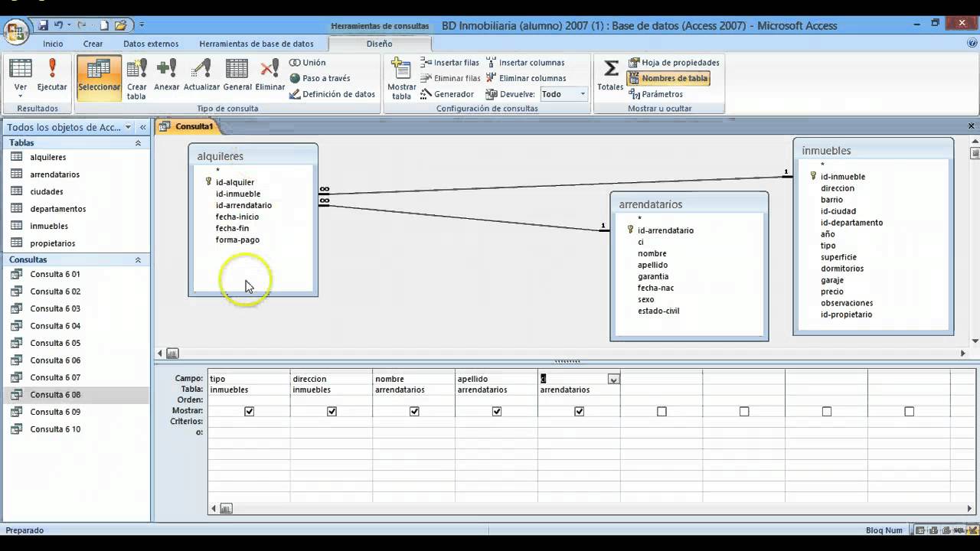The image size is (980, 551).
Task: Open Mostrar tabla dialog
Action: (x=401, y=80)
